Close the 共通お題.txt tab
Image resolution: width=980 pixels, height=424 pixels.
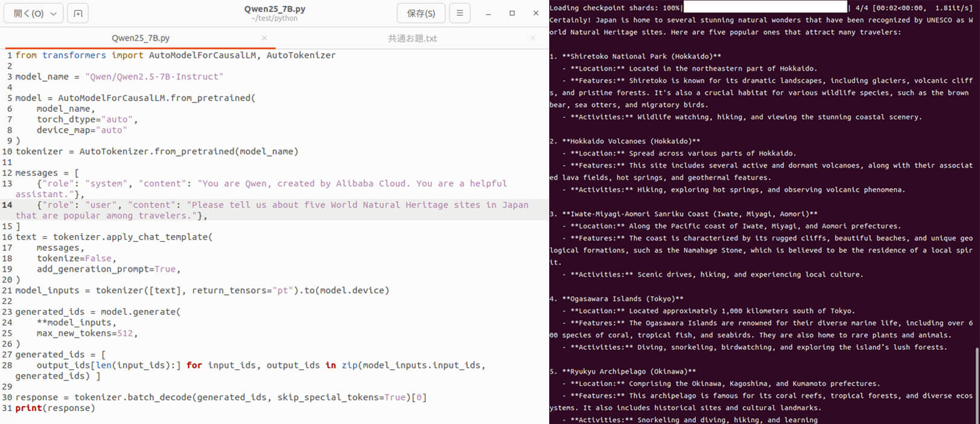point(532,38)
